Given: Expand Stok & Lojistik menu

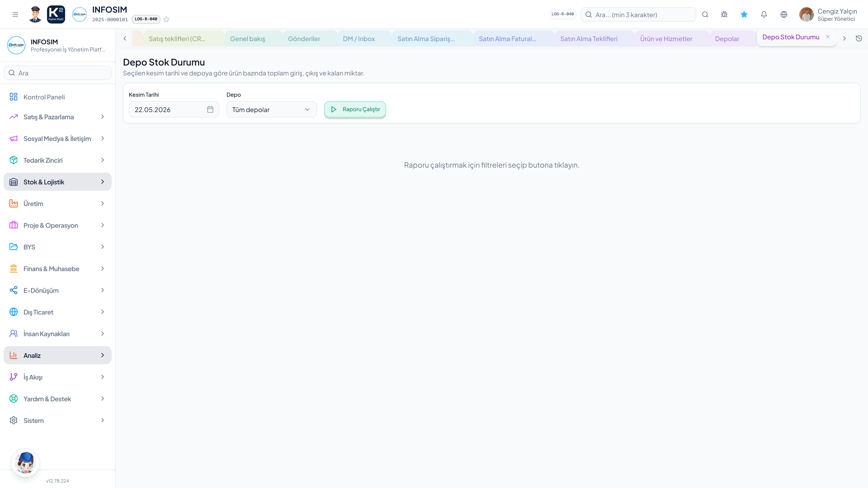Looking at the screenshot, I should point(58,182).
